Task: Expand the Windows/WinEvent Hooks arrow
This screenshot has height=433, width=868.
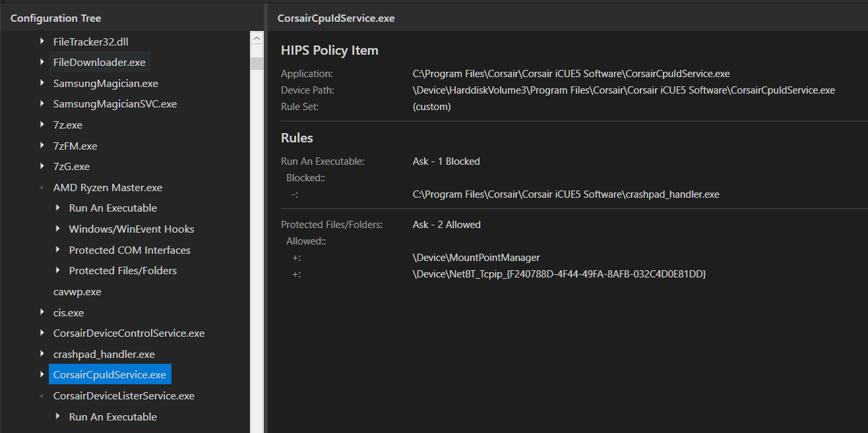Action: pyautogui.click(x=58, y=229)
